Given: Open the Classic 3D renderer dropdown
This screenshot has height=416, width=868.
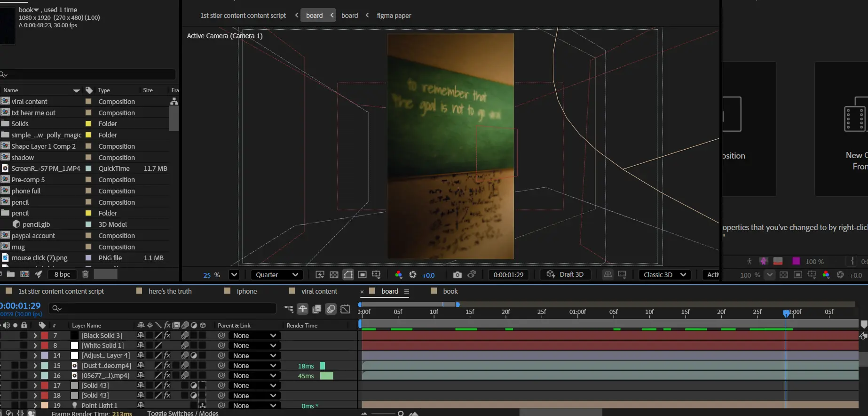Looking at the screenshot, I should pos(664,275).
